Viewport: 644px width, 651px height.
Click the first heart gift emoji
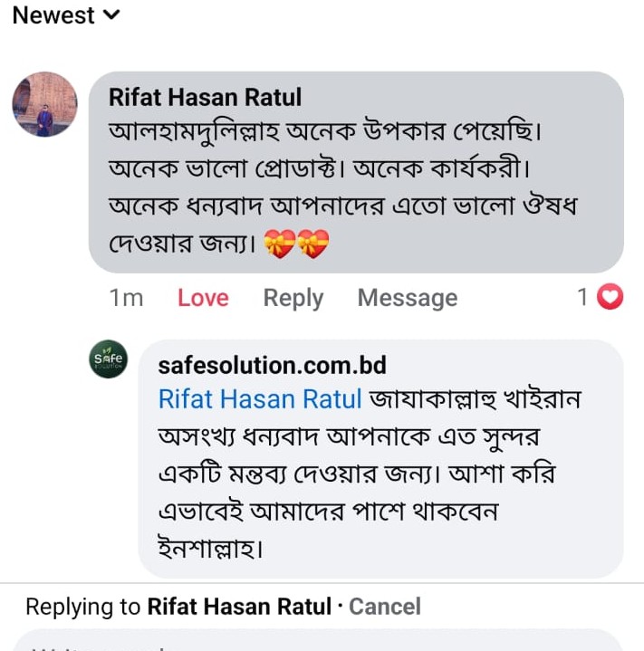(x=280, y=244)
